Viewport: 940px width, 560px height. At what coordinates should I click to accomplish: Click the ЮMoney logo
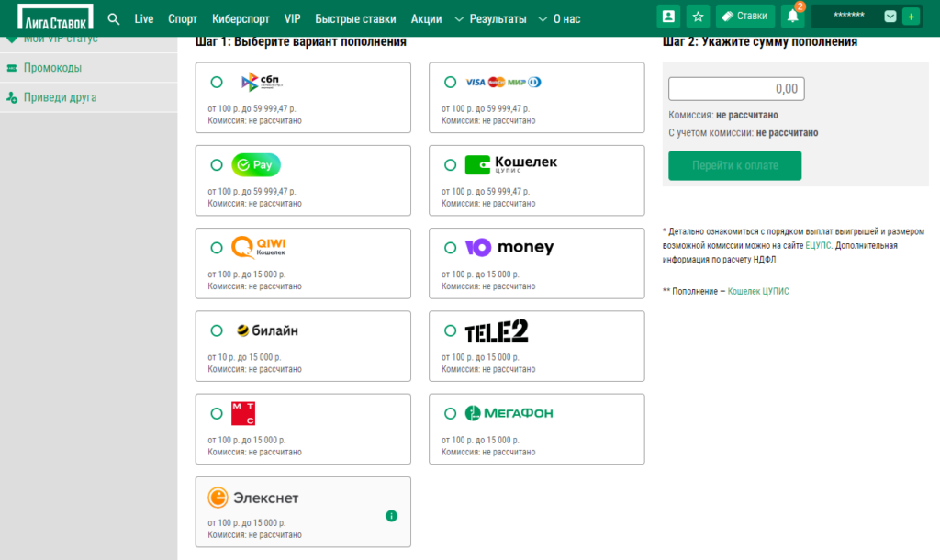pyautogui.click(x=509, y=247)
